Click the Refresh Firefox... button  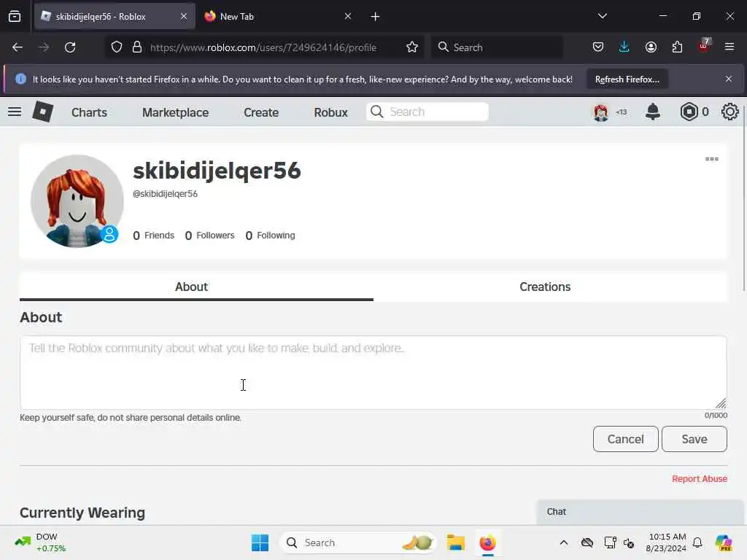pyautogui.click(x=627, y=79)
